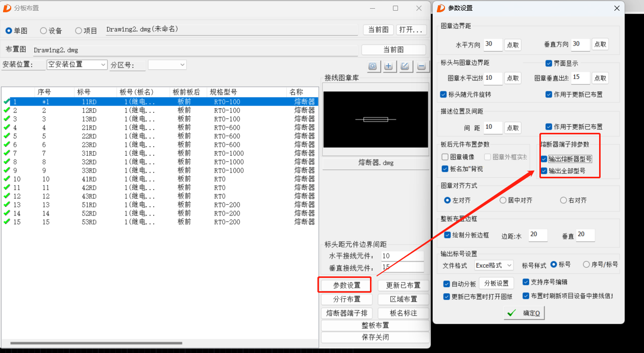
Task: Select the 项目 radio button
Action: [79, 31]
